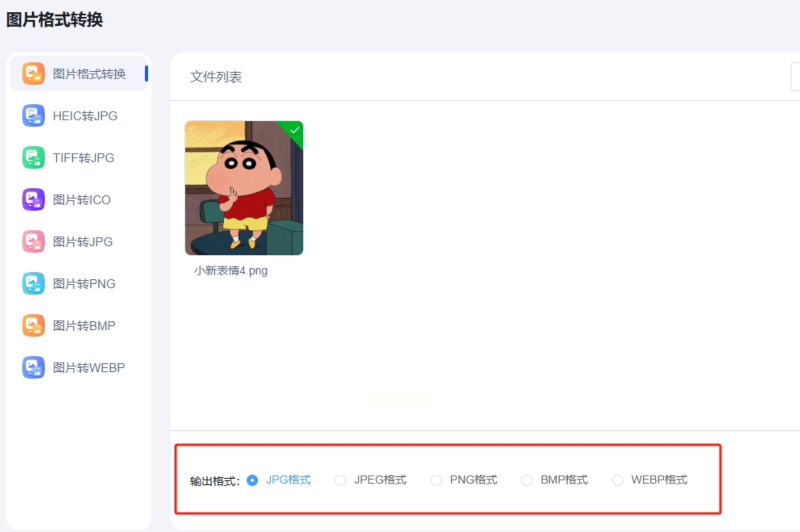
Task: Choose WEBP格式 as output format
Action: point(618,480)
